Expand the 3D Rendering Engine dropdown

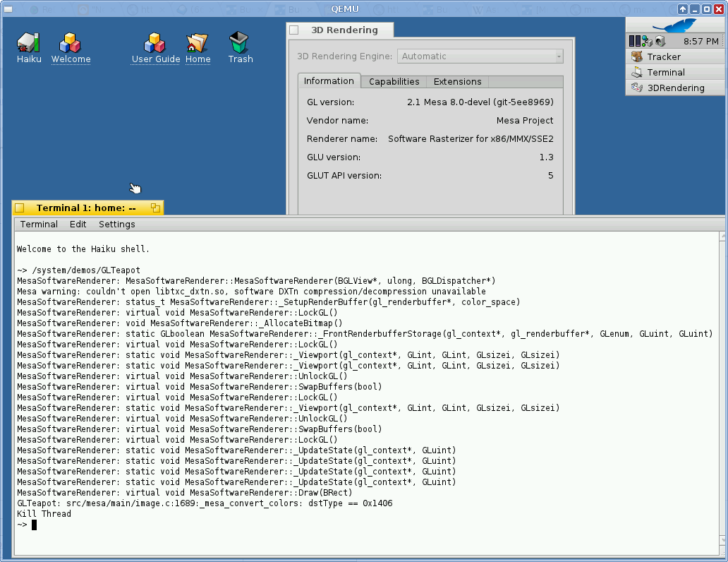coord(480,56)
